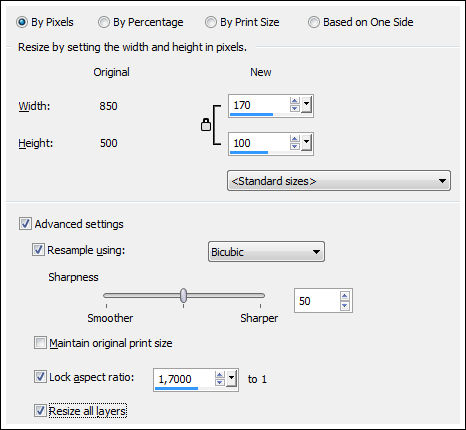Uncheck the Advanced settings checkbox
466x430 pixels.
[x=25, y=224]
